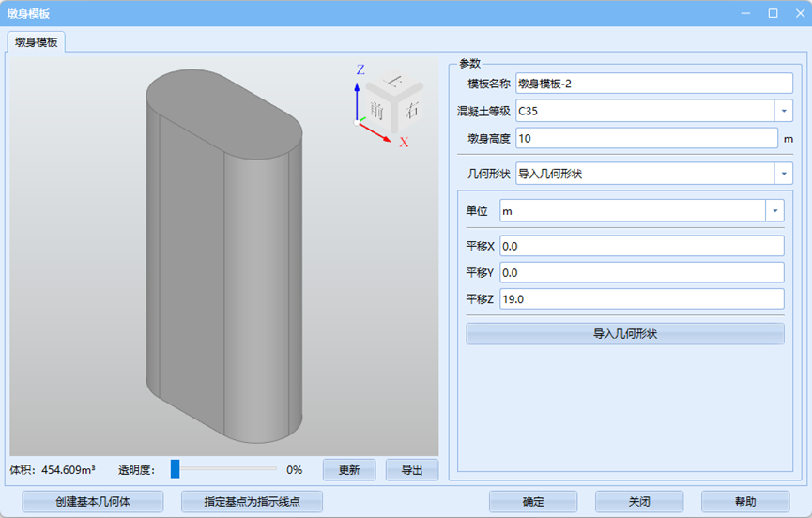Click the 指定基点为指示线点 button
This screenshot has width=812, height=518.
coord(252,502)
